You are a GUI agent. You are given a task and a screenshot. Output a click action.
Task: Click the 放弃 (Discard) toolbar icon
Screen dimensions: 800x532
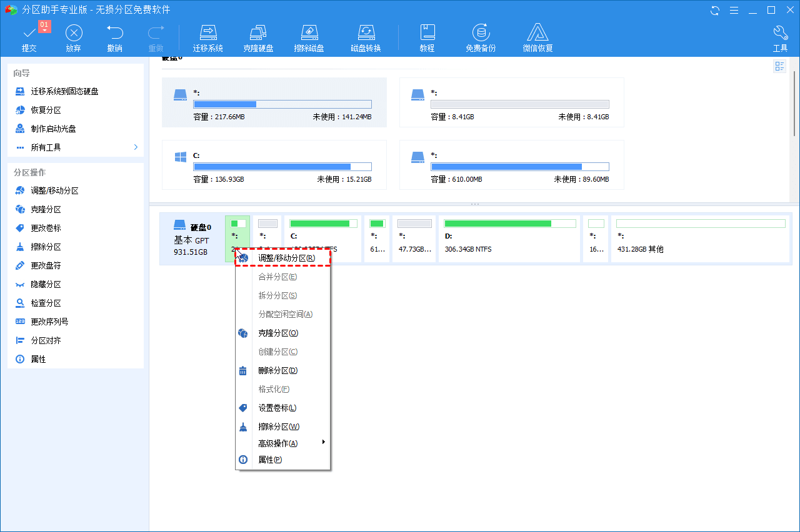74,38
